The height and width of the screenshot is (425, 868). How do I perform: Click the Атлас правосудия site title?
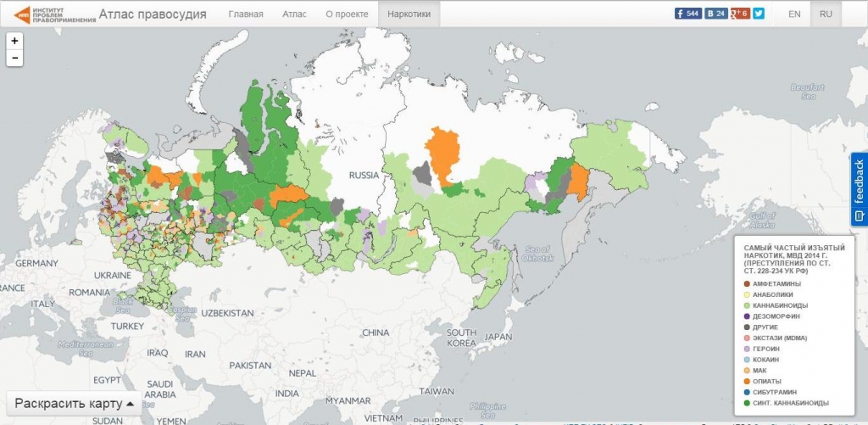[153, 14]
